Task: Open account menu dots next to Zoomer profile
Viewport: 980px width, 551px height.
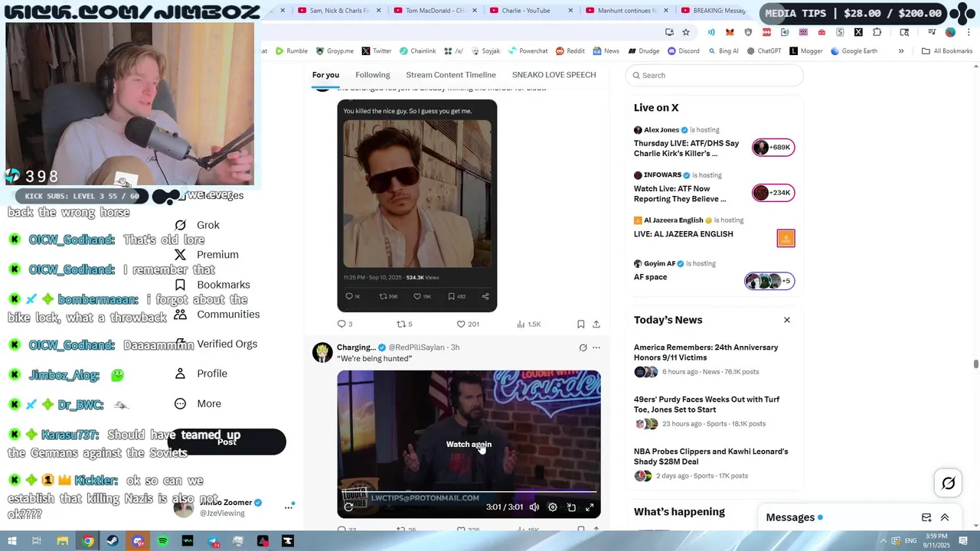Action: coord(289,507)
